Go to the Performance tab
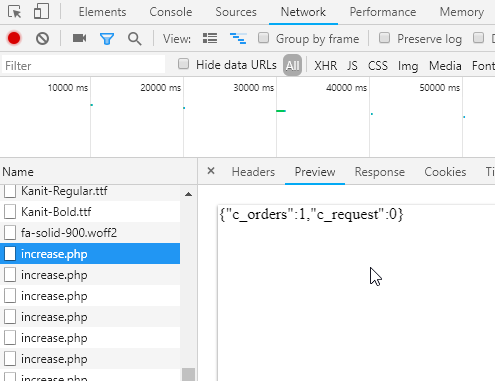Image resolution: width=495 pixels, height=381 pixels. click(383, 12)
